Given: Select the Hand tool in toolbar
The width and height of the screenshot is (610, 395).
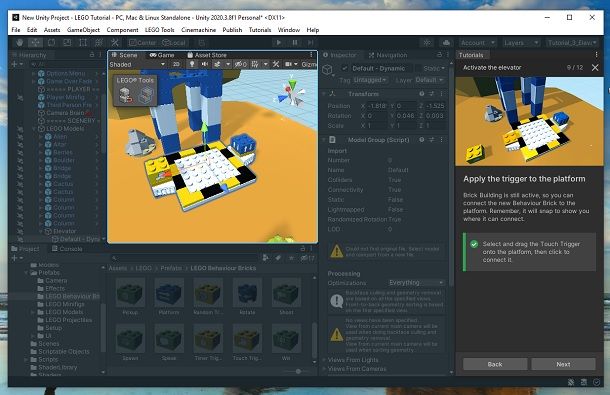Looking at the screenshot, I should [19, 43].
